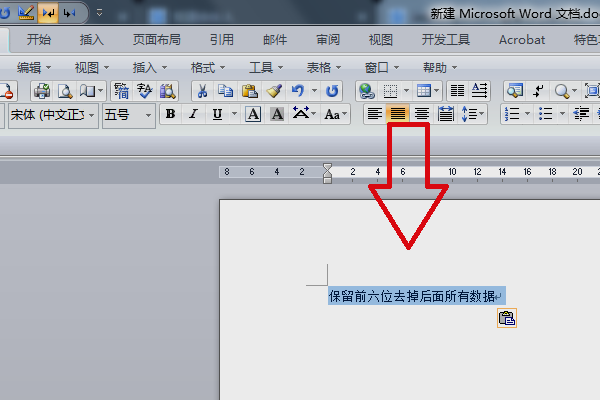Click the Print icon
Viewport: 600px width, 400px height.
click(42, 91)
